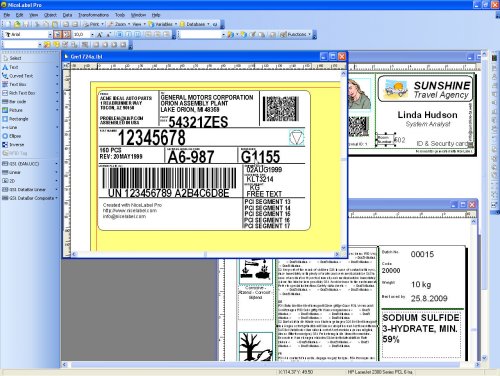The height and width of the screenshot is (376, 500).
Task: Click the label window horizontal scrollbar
Action: (x=205, y=254)
